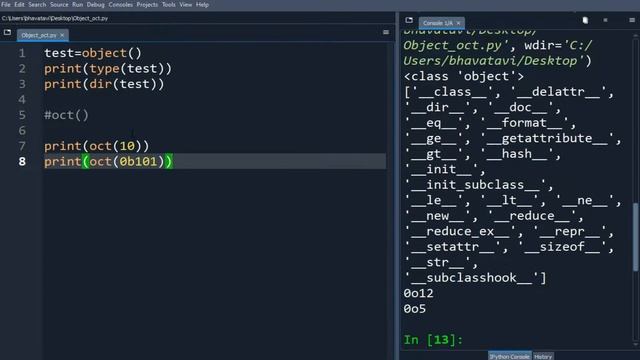This screenshot has height=360, width=640.
Task: Click the console output <class 'object'>
Action: pos(464,76)
